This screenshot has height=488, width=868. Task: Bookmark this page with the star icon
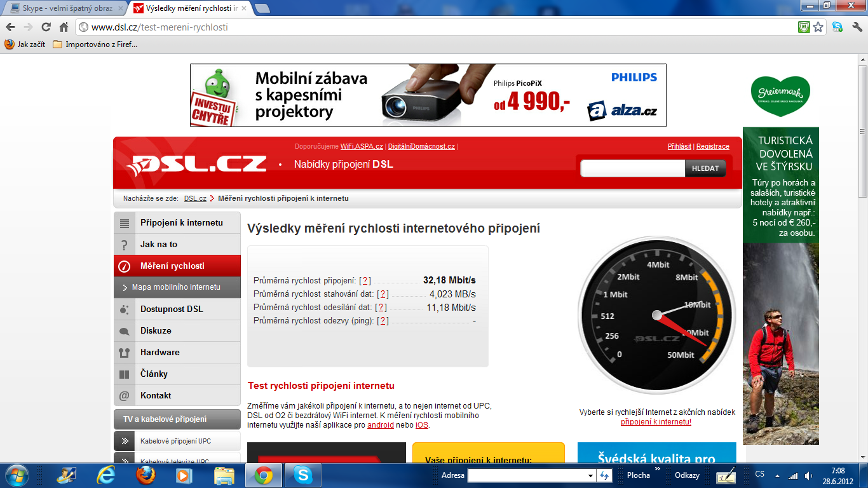(x=818, y=27)
